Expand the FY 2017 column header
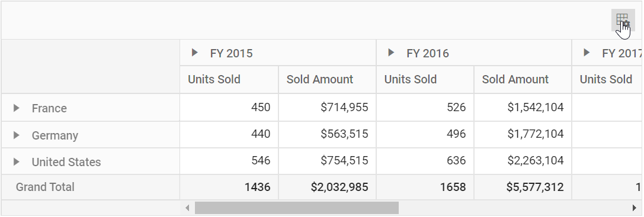Viewport: 644px width, 217px height. point(587,53)
